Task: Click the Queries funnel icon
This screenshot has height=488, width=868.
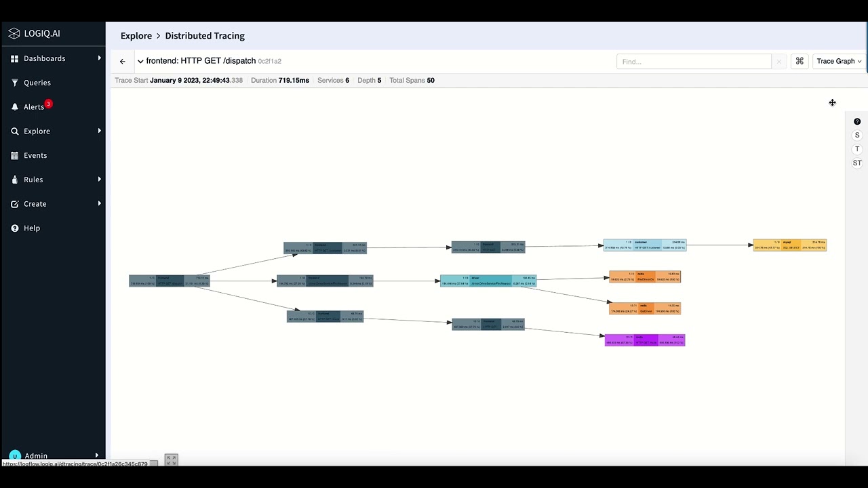Action: tap(14, 83)
